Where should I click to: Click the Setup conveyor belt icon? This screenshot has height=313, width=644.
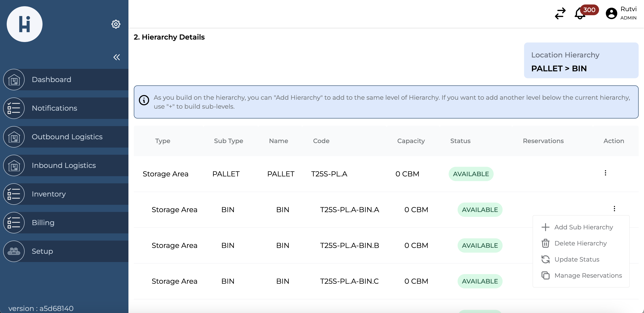tap(14, 251)
